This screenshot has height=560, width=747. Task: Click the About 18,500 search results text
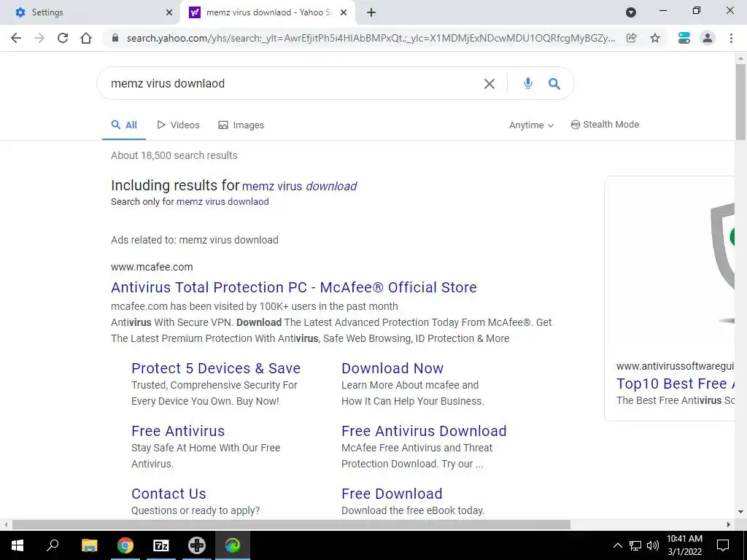point(174,156)
